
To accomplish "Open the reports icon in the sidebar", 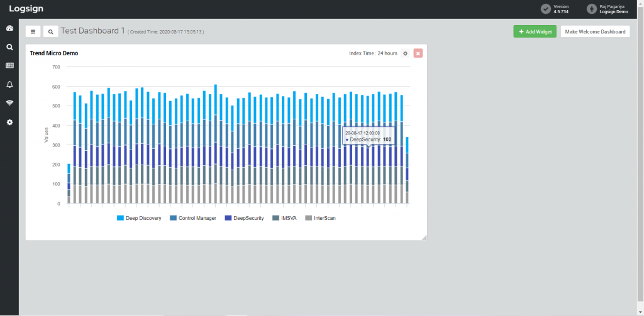I will (x=9, y=66).
